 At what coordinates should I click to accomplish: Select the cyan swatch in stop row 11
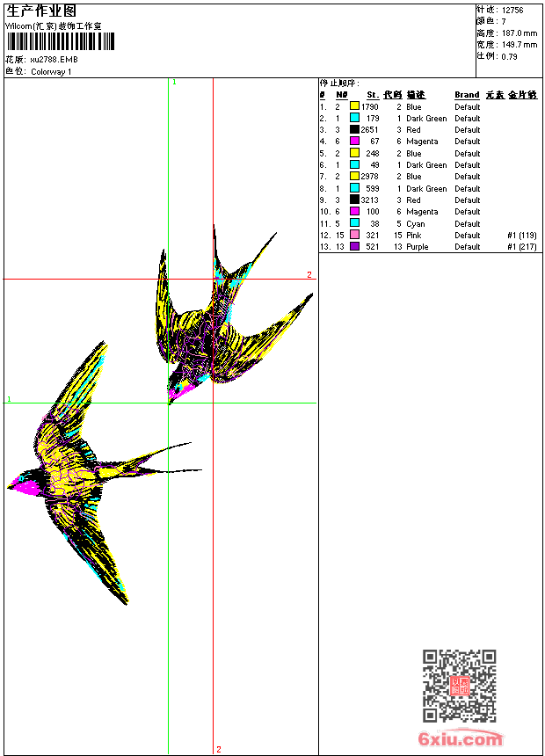(x=355, y=223)
